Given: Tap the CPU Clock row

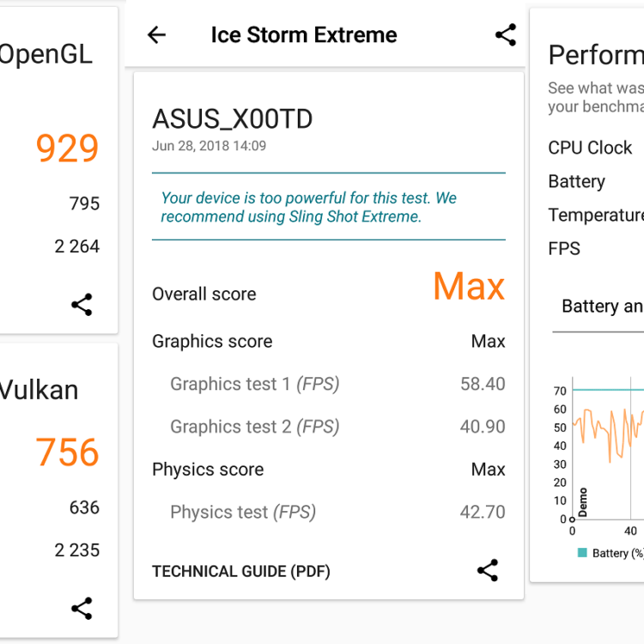Looking at the screenshot, I should [x=591, y=148].
